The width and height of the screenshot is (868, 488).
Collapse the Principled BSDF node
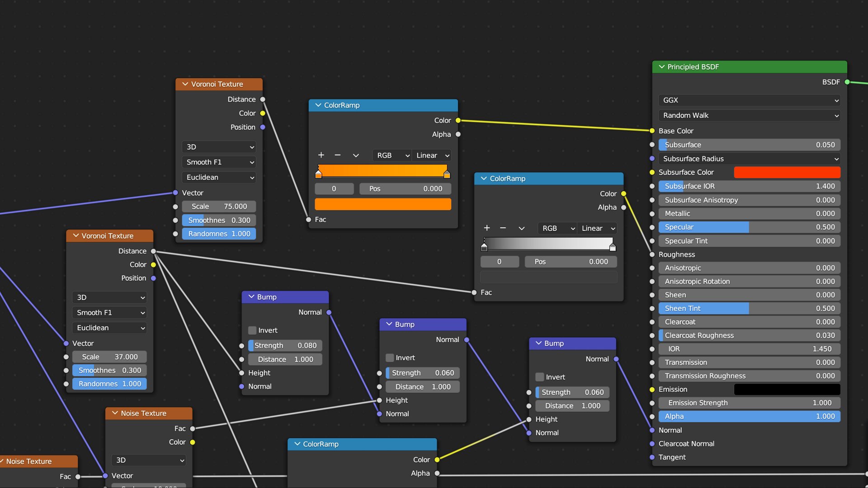[x=662, y=67]
